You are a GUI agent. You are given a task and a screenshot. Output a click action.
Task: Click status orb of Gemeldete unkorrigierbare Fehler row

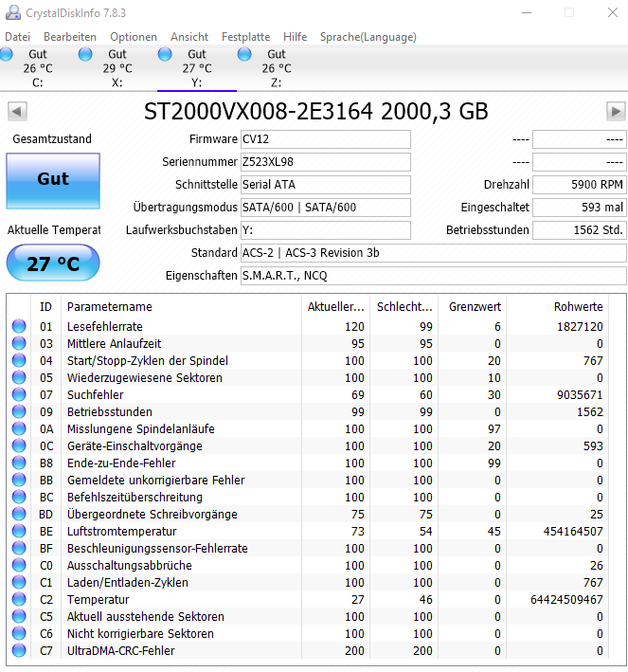(x=19, y=480)
